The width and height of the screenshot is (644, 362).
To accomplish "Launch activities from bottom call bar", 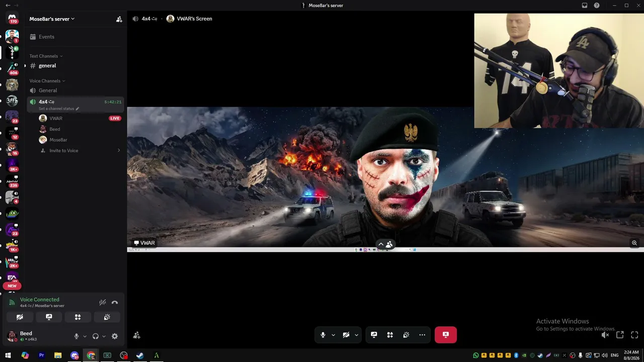I will tap(390, 335).
